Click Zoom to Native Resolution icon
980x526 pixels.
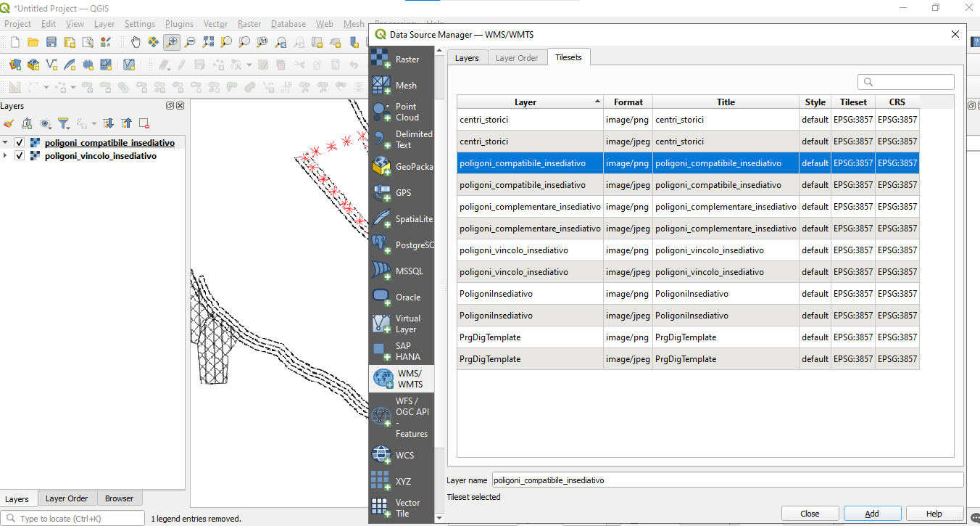pos(262,41)
